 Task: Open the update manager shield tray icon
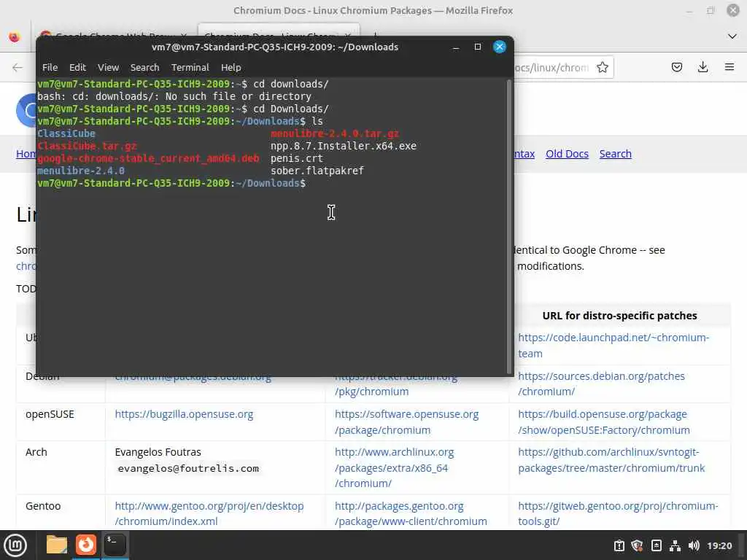coord(637,545)
